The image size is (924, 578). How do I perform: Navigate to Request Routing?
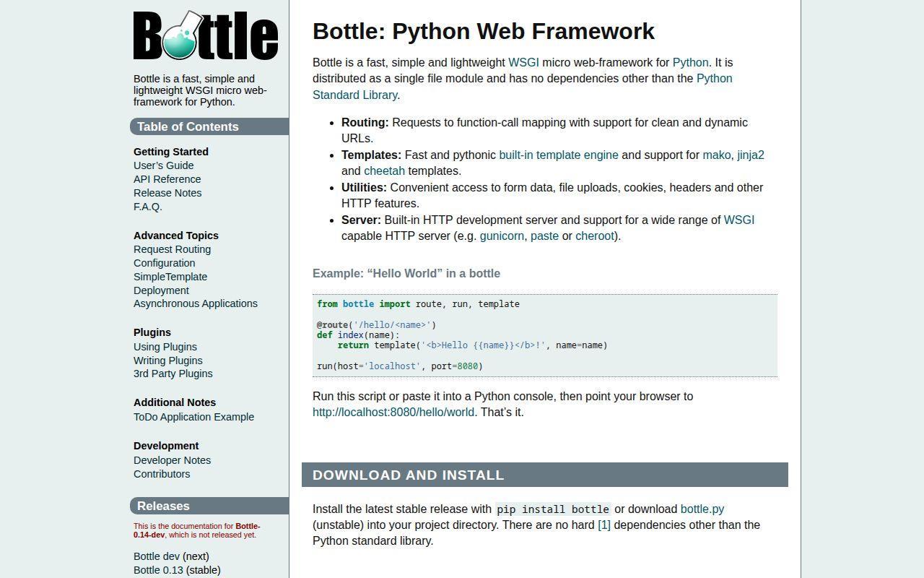coord(173,249)
